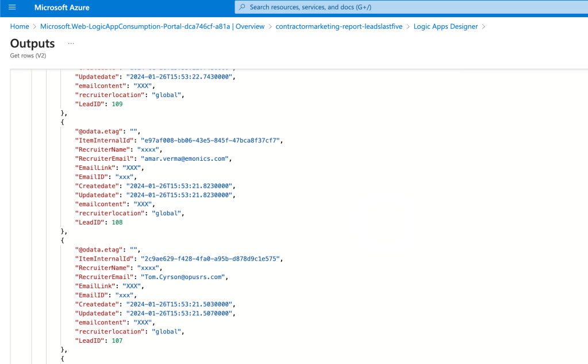Click the RecruiterEmail key for LeadID 108

pyautogui.click(x=104, y=159)
